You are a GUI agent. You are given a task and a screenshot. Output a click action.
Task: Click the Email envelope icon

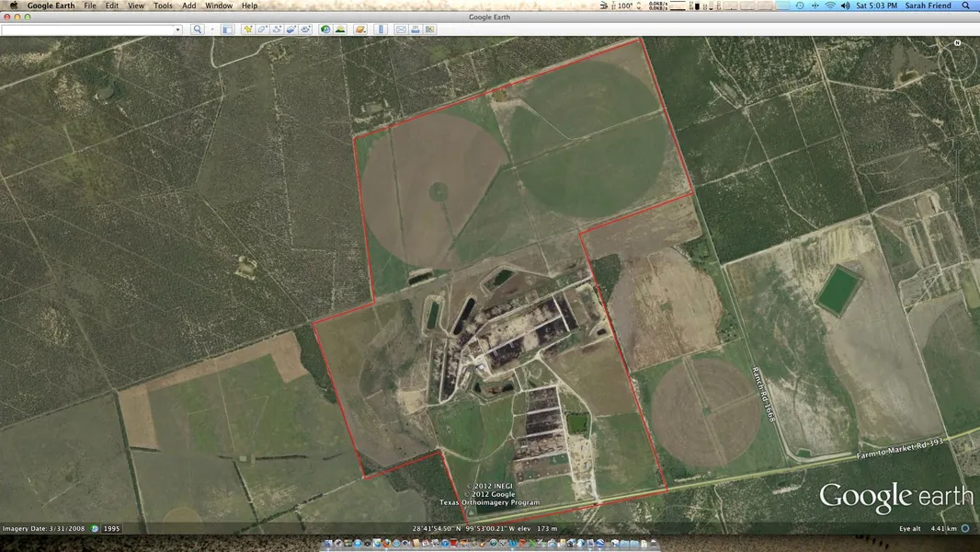[401, 29]
